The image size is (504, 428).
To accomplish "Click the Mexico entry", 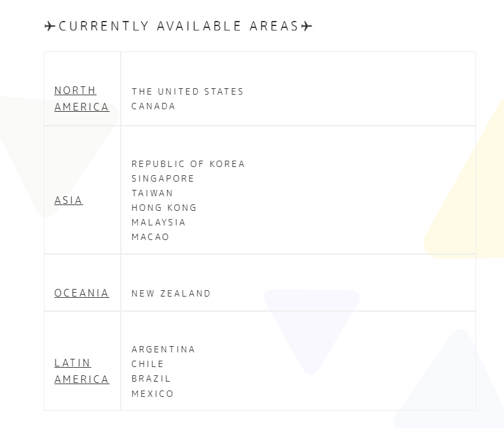I will coord(153,394).
